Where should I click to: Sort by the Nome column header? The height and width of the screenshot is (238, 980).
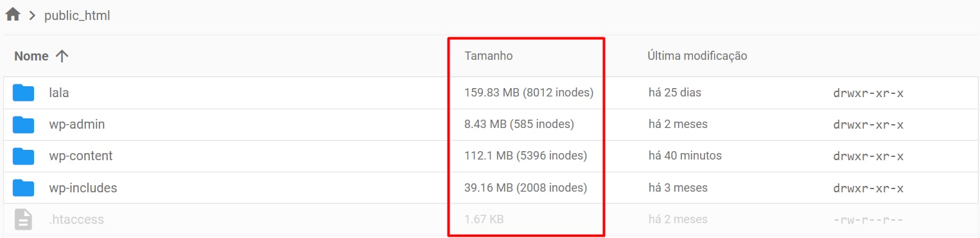tap(31, 56)
